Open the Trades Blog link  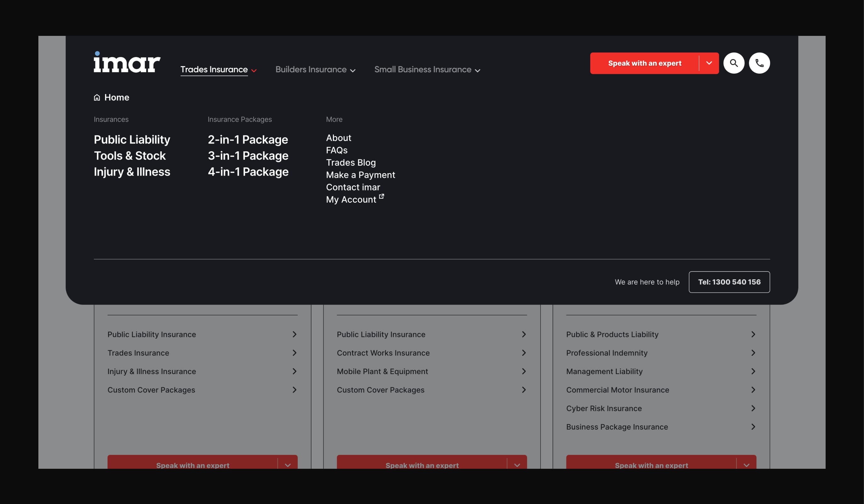click(x=351, y=163)
